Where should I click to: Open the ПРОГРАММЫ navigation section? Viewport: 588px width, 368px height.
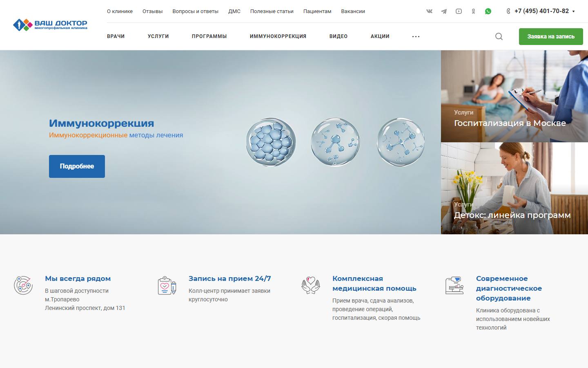click(209, 36)
